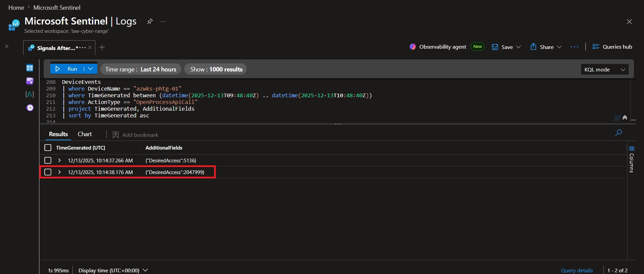Collapse the query editor with double chevron

625,117
